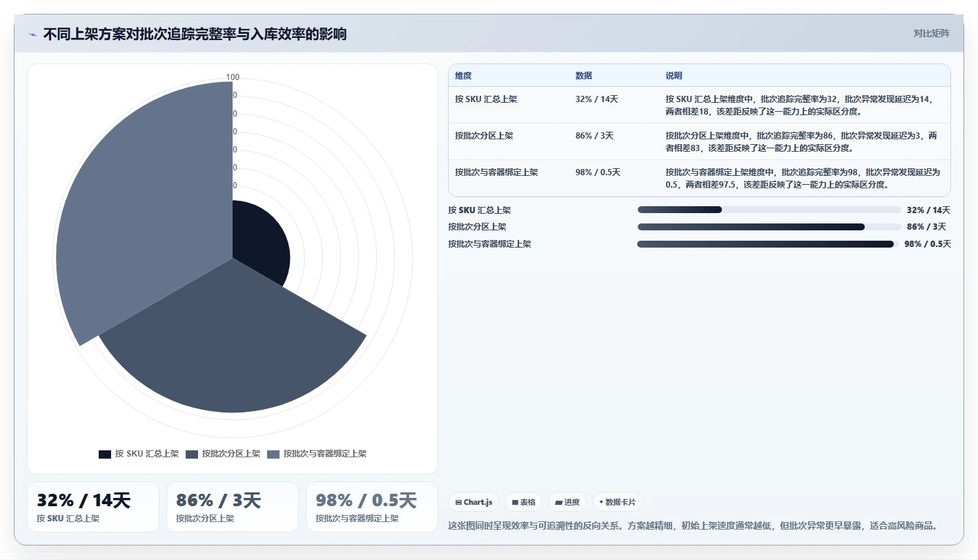Click the 对比矩阵 label in the header
The height and width of the screenshot is (560, 978).
(x=931, y=34)
